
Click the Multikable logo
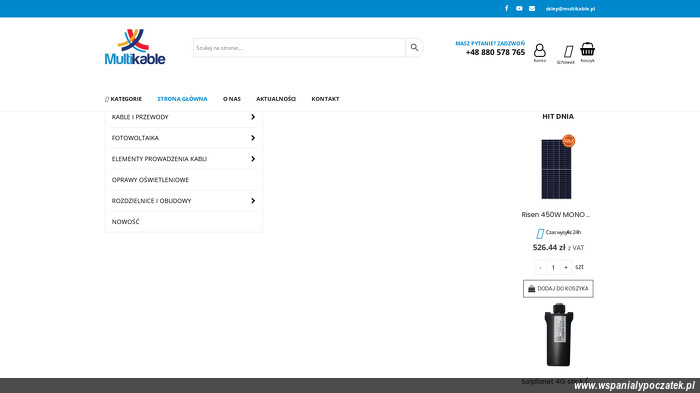135,47
